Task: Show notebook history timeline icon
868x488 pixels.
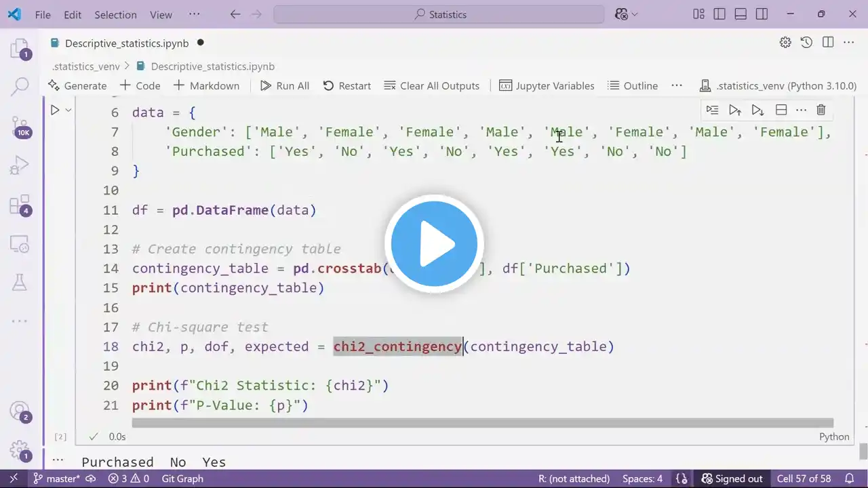Action: click(x=806, y=43)
